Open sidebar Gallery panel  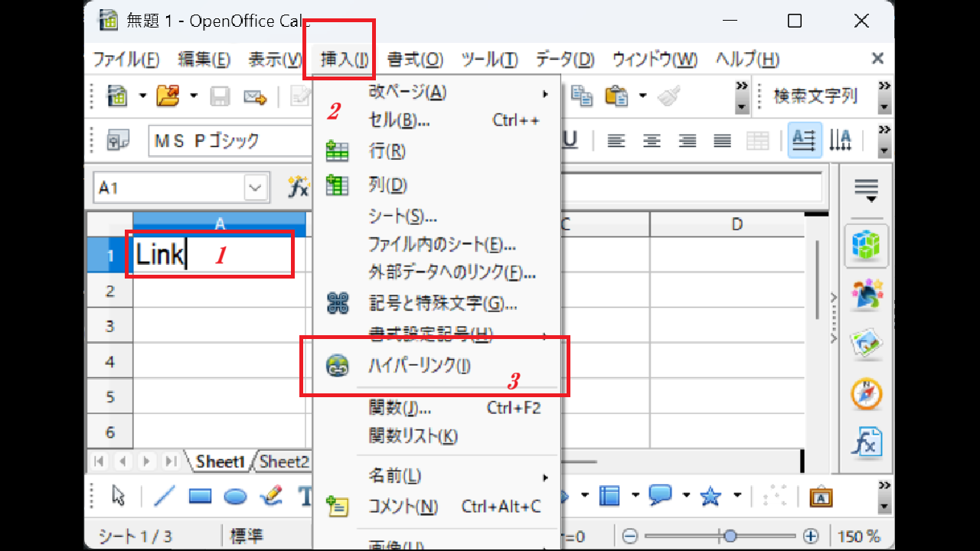pyautogui.click(x=867, y=345)
